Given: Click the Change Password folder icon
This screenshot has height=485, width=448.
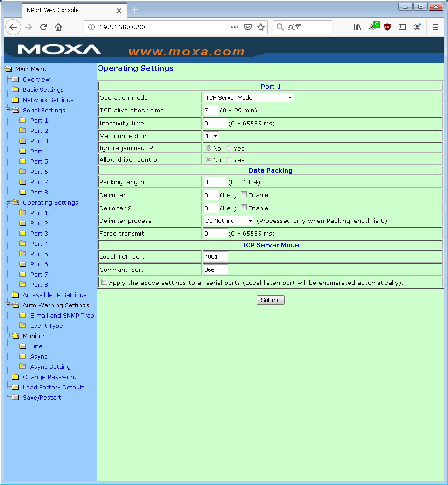Looking at the screenshot, I should tap(15, 377).
